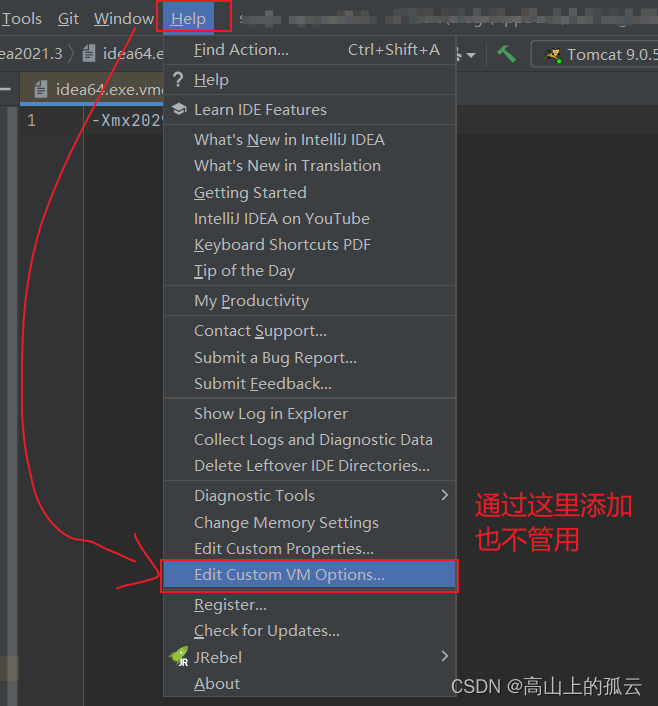This screenshot has width=658, height=706.
Task: Click the Learn IDE Features graduation cap icon
Action: (179, 109)
